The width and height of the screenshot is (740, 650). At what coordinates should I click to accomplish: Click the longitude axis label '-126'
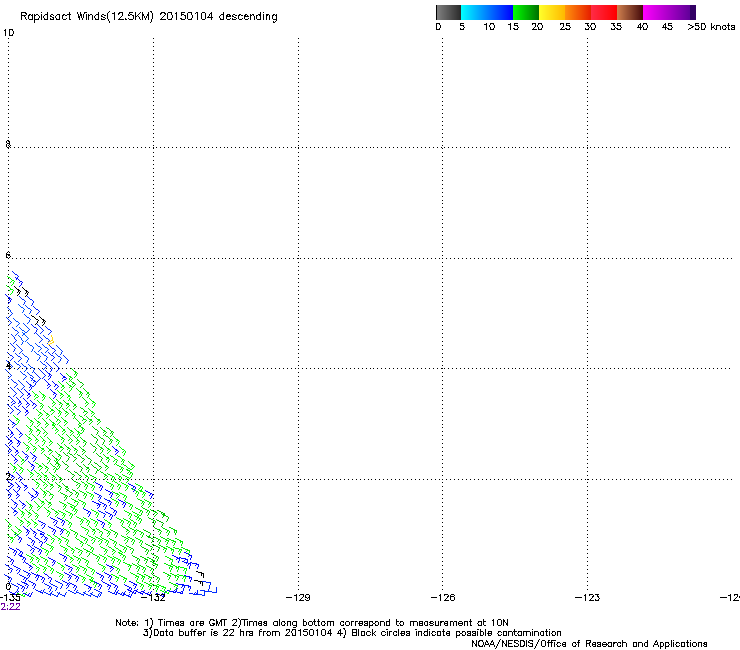pyautogui.click(x=443, y=598)
